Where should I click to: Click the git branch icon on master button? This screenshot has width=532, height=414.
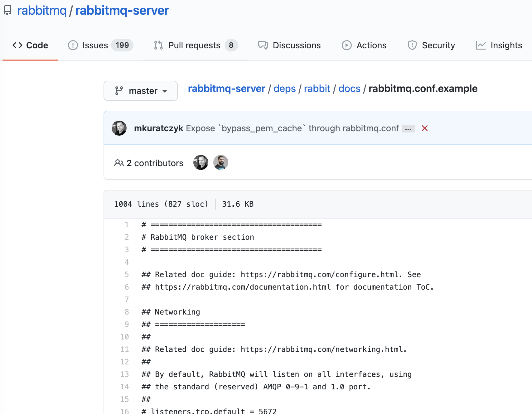119,91
